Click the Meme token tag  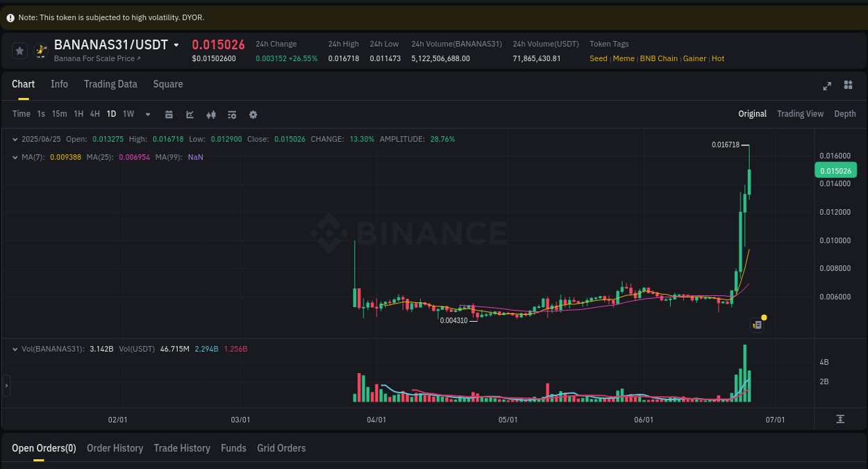tap(624, 58)
